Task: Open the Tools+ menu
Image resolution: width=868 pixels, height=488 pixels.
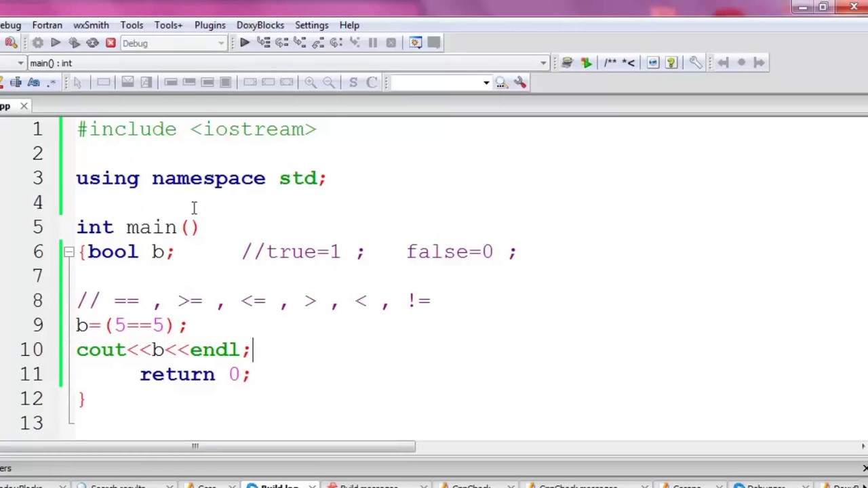Action: click(x=168, y=25)
